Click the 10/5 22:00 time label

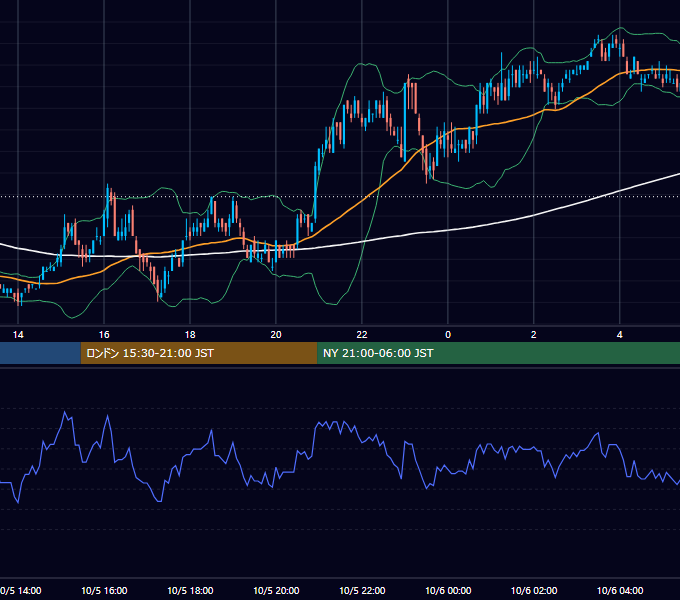[362, 590]
